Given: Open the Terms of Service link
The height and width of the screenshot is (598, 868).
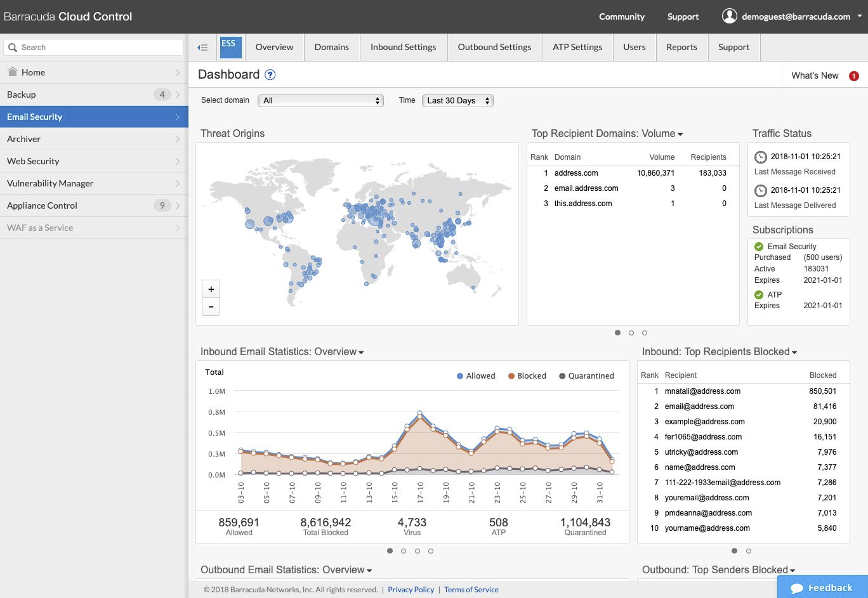Looking at the screenshot, I should point(471,590).
